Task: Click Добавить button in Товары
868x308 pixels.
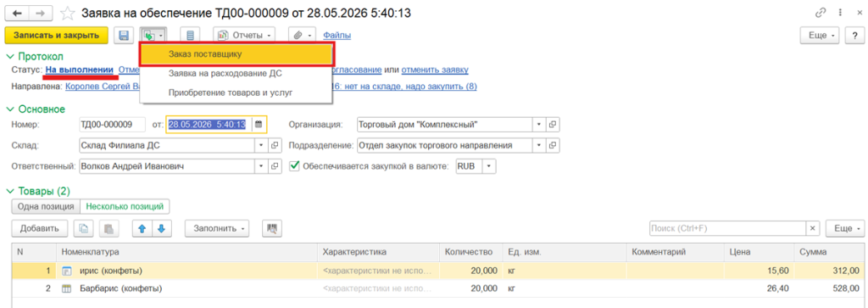Action: [39, 228]
